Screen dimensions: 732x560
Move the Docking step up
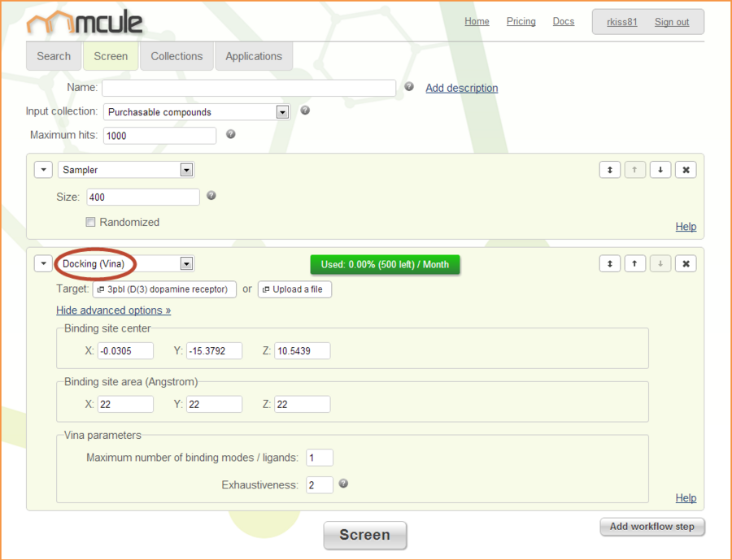(x=634, y=263)
